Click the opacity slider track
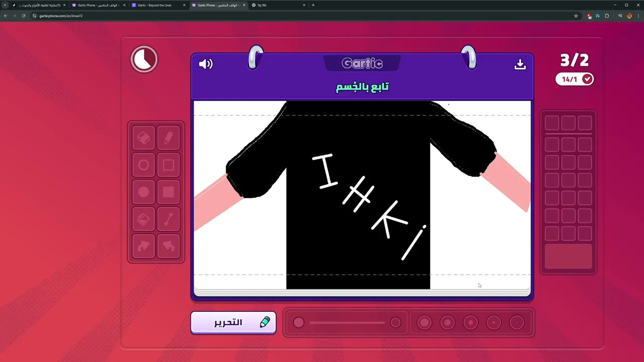The width and height of the screenshot is (644, 362). pos(347,323)
